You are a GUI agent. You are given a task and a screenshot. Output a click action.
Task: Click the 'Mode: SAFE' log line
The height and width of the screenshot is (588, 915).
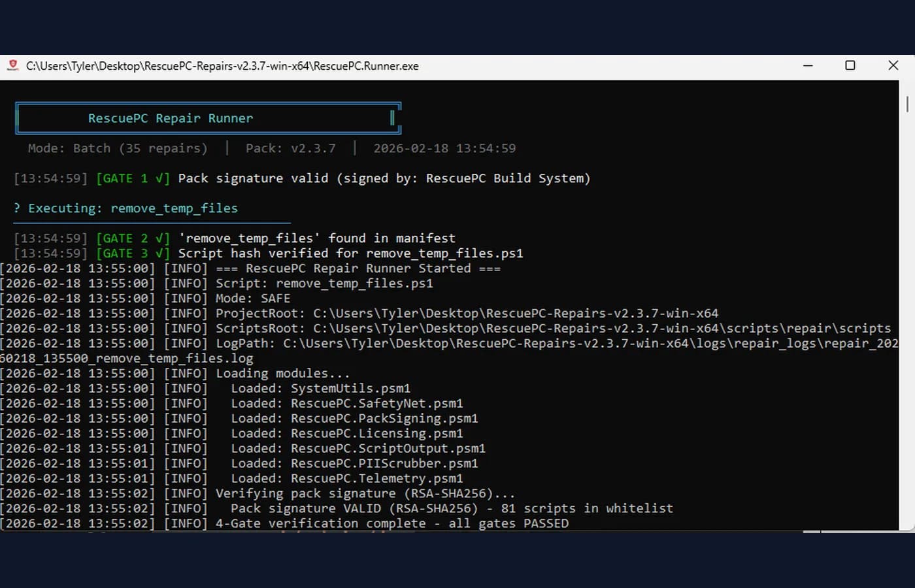coord(145,299)
